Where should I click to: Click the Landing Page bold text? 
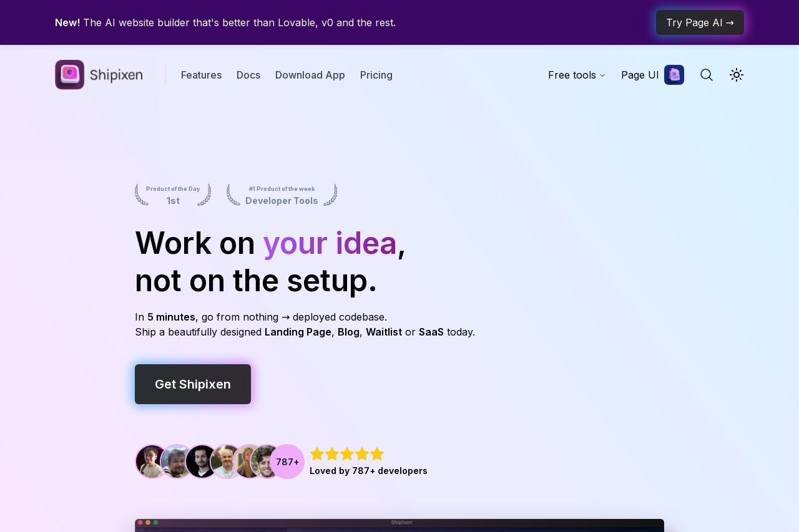click(298, 332)
